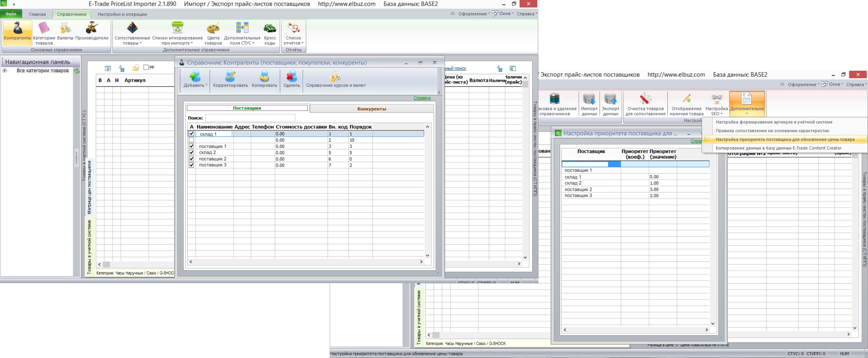
Task: Open Цвета товаров directory
Action: point(213,33)
